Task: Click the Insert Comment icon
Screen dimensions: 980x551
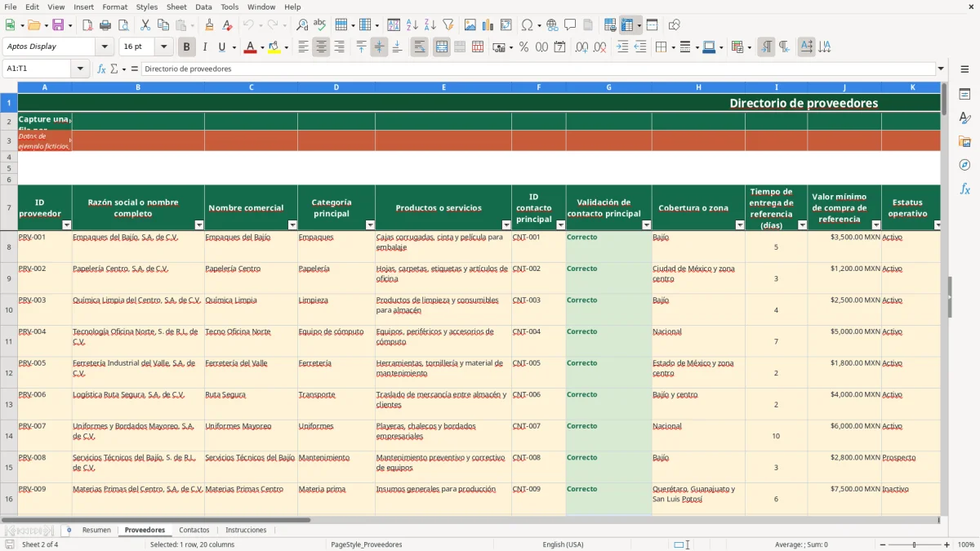Action: (x=570, y=25)
